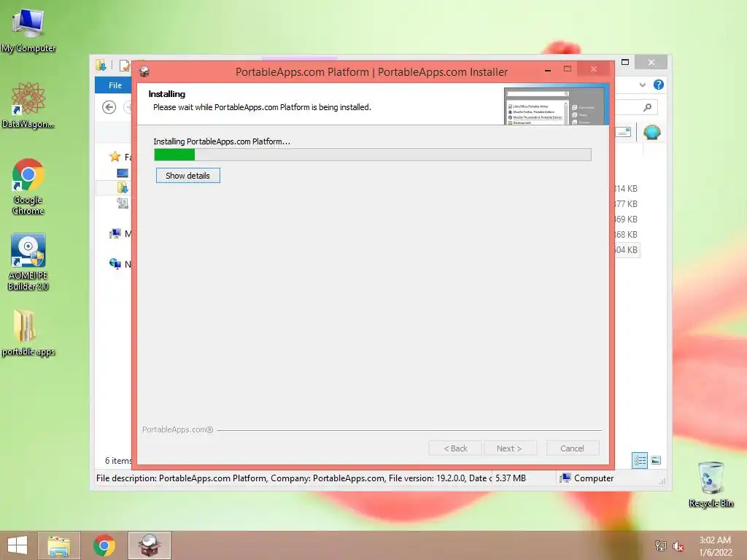
Task: Select the 377 KB file size entry
Action: tap(625, 204)
